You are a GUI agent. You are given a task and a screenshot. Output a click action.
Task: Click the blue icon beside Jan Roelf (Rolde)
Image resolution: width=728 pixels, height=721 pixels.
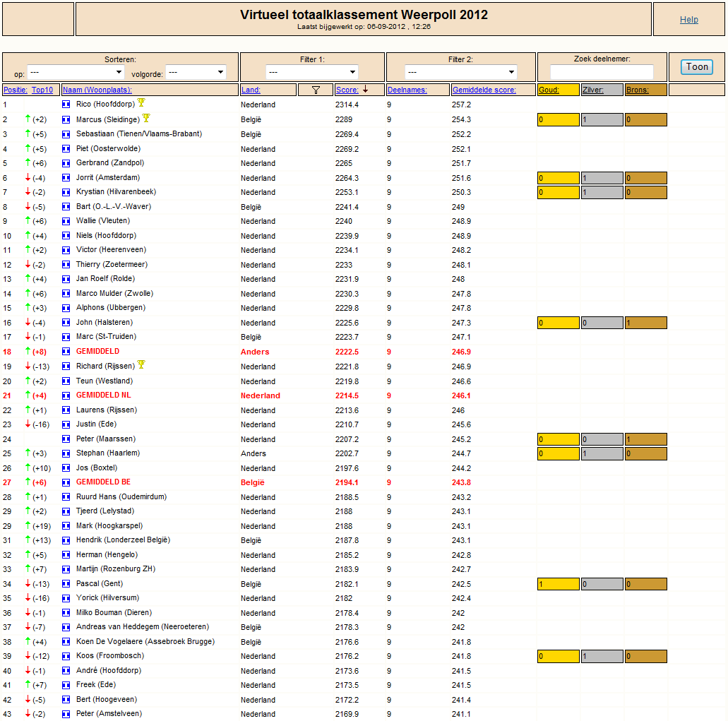click(66, 279)
